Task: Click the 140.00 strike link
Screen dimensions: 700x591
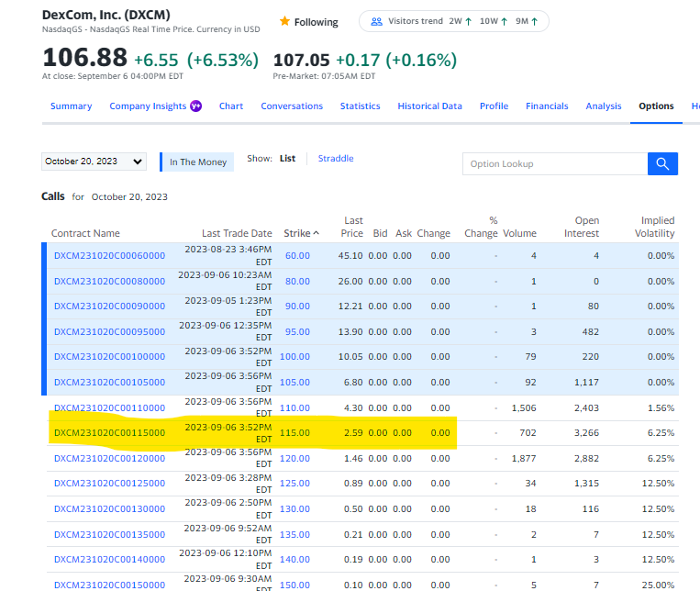Action: (294, 559)
